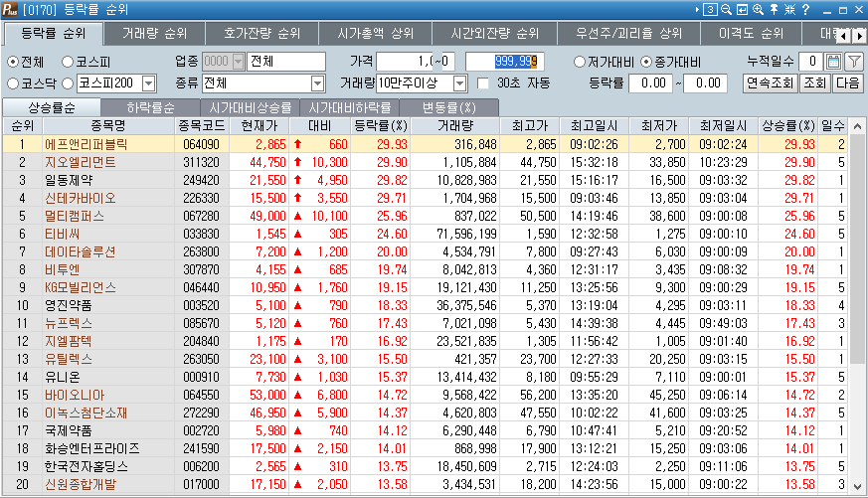
Task: Switch to the 시가총액 상위 tab
Action: [x=375, y=34]
